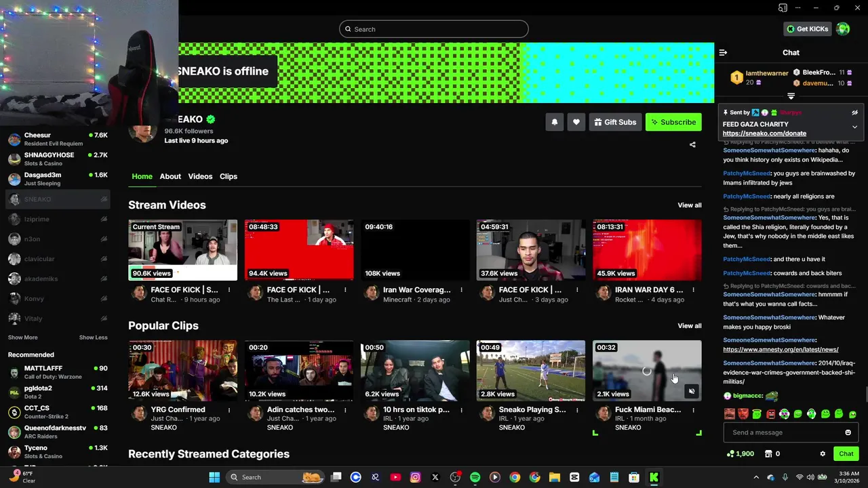Viewport: 868px width, 488px height.
Task: Open the Current Stream video thumbnail
Action: [183, 250]
